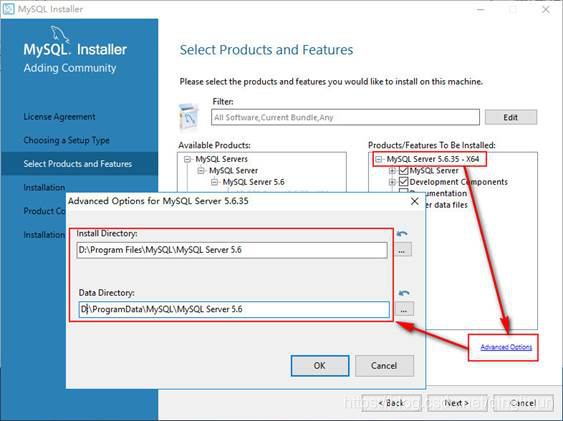
Task: Browse for Data Directory folder
Action: pos(404,309)
